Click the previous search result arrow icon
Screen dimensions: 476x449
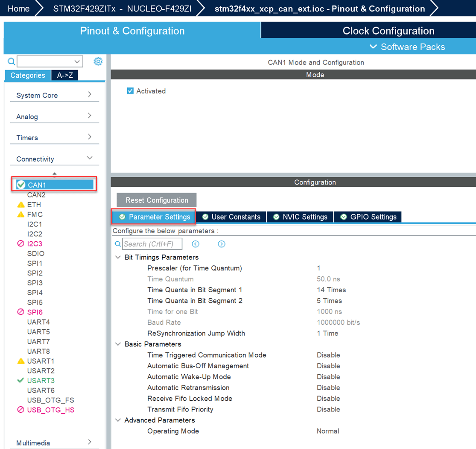[x=196, y=244]
